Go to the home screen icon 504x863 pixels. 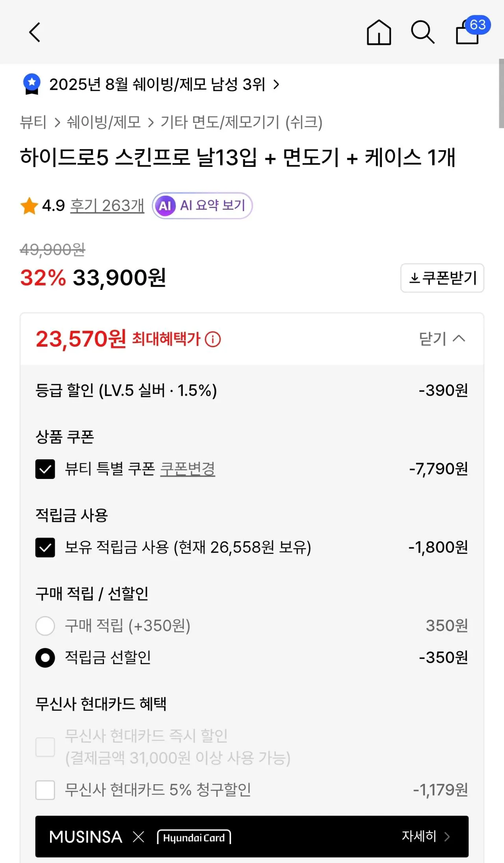pyautogui.click(x=379, y=32)
